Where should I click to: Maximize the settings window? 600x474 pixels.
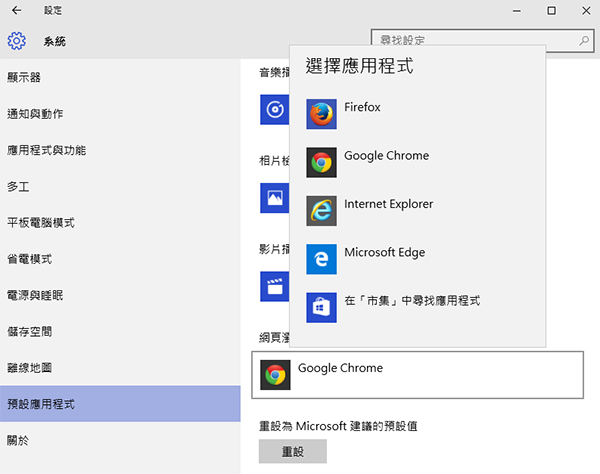tap(551, 11)
